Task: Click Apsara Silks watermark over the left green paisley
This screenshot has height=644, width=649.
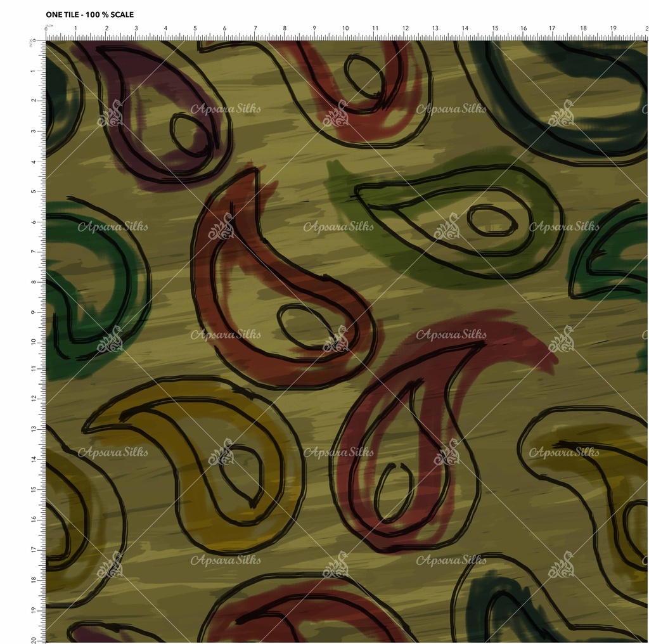Action: [113, 226]
